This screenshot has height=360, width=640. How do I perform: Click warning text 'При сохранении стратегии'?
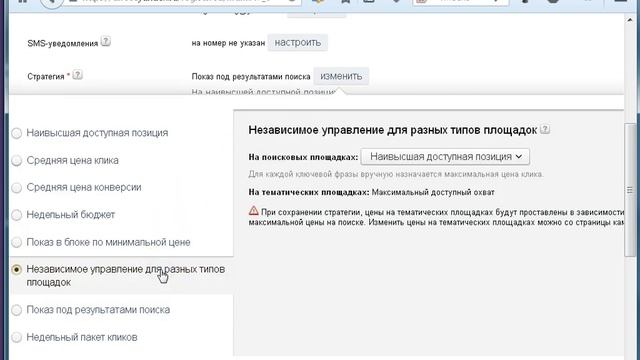[311, 212]
